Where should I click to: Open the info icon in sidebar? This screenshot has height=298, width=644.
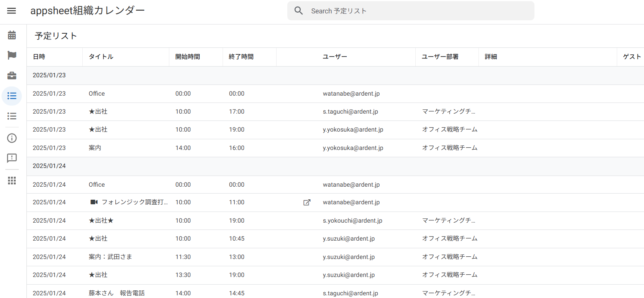pos(12,138)
